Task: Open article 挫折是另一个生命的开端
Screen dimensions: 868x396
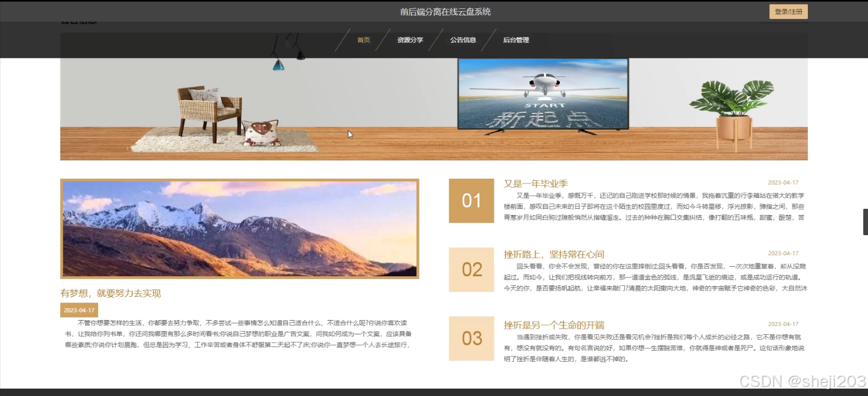Action: pyautogui.click(x=554, y=325)
